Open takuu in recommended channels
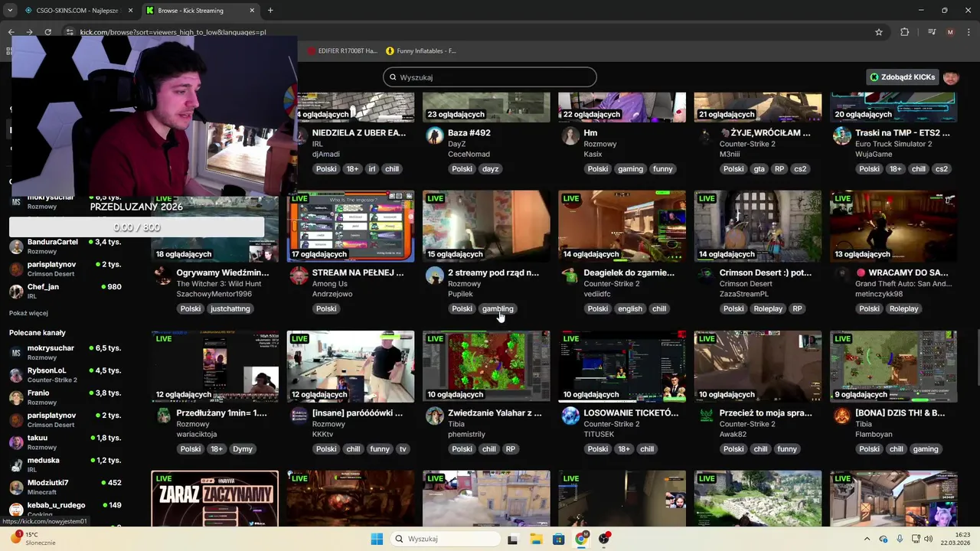Screen dimensions: 980x551 click(x=65, y=442)
